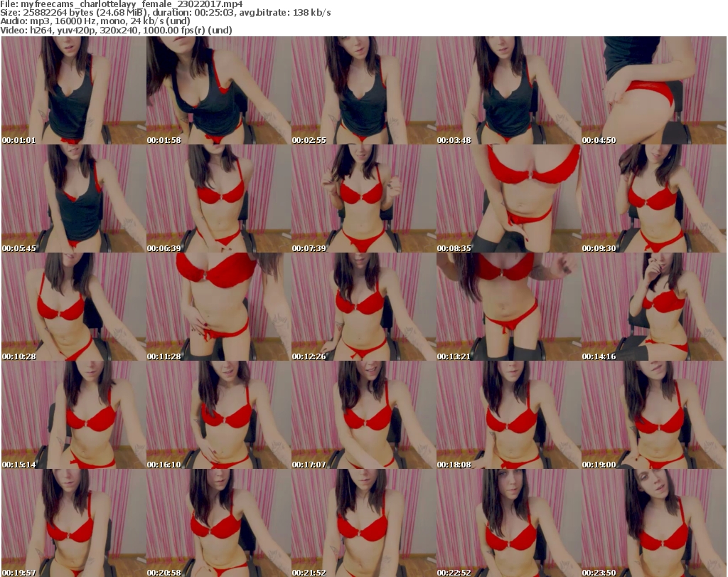Click the 'Size: 25882264 bytes' info line
Viewport: 728px width, 577px height.
(165, 13)
